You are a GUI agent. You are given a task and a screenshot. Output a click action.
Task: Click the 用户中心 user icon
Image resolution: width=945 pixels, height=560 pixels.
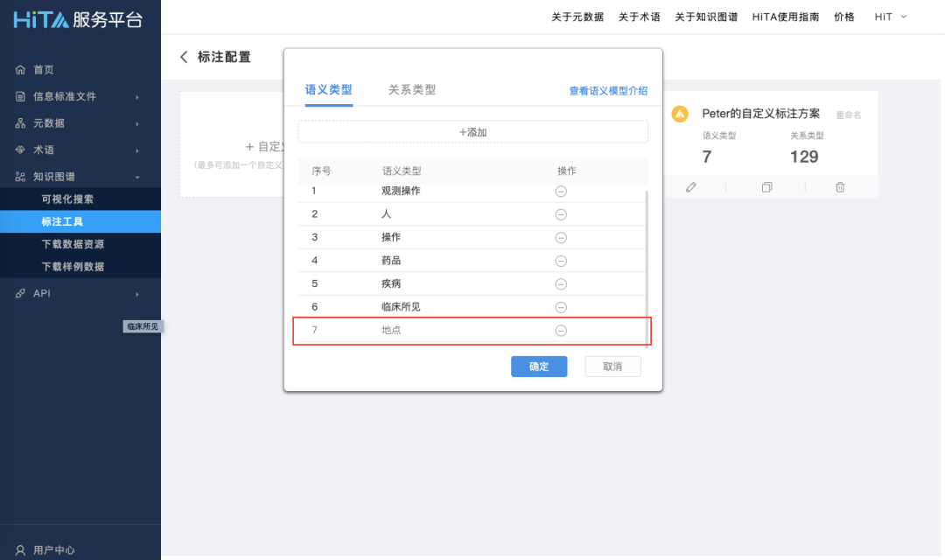click(x=20, y=550)
